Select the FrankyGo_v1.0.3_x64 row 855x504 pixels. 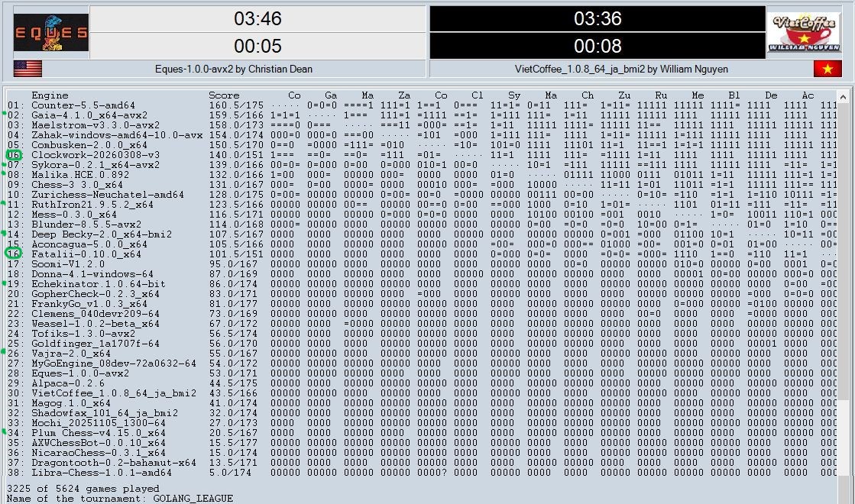[421, 303]
